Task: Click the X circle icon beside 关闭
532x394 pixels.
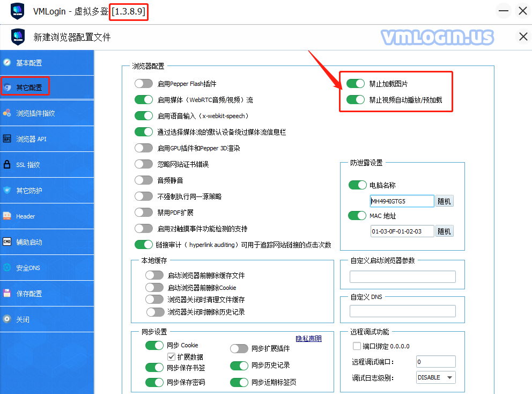Action: (7, 319)
